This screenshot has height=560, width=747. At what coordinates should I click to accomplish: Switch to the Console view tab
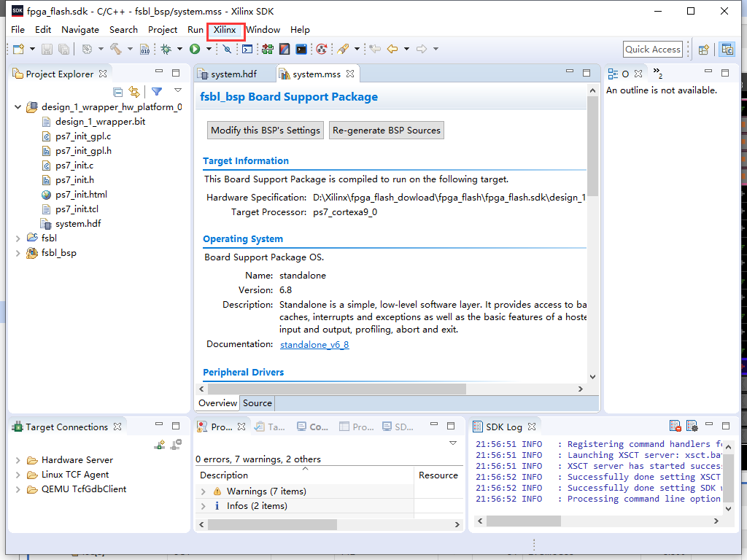pos(313,427)
